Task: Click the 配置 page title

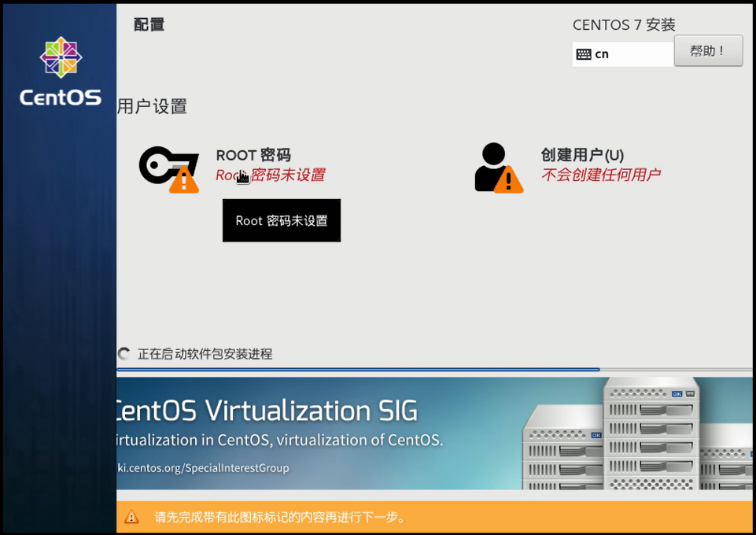Action: [x=149, y=24]
